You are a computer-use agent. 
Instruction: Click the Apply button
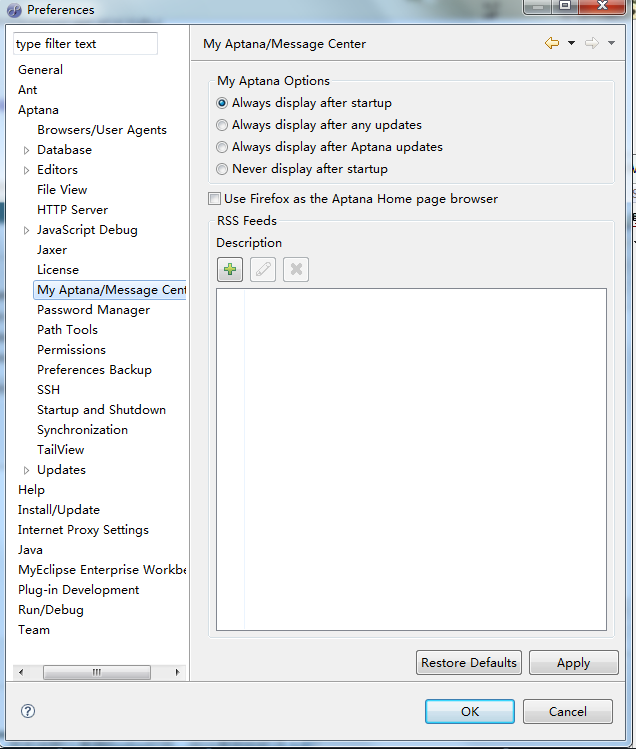pos(573,663)
